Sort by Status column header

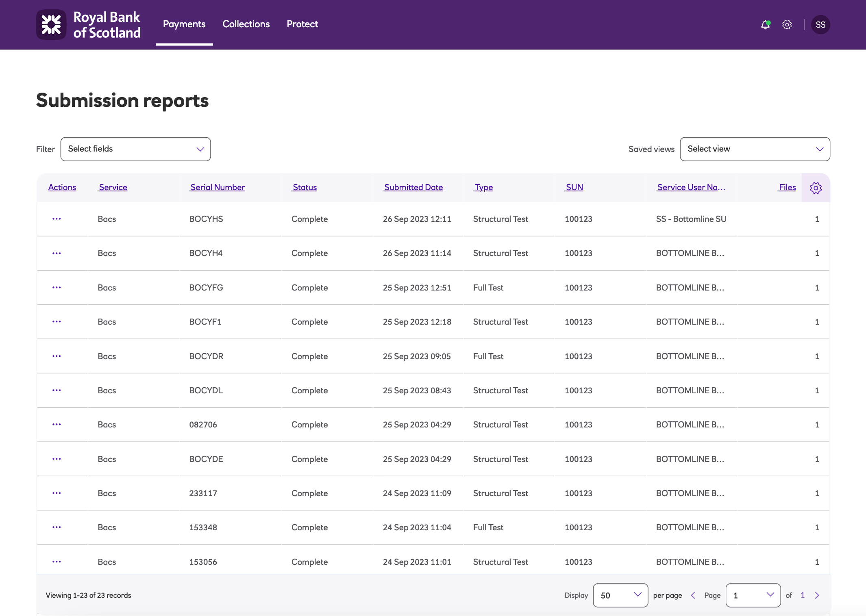304,187
